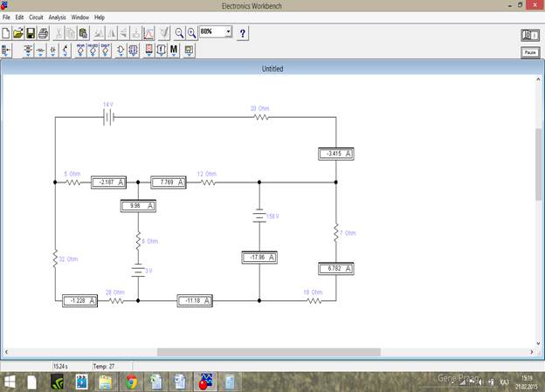Open the Sources parts bin
Screen dimensions: 545x392
point(28,51)
